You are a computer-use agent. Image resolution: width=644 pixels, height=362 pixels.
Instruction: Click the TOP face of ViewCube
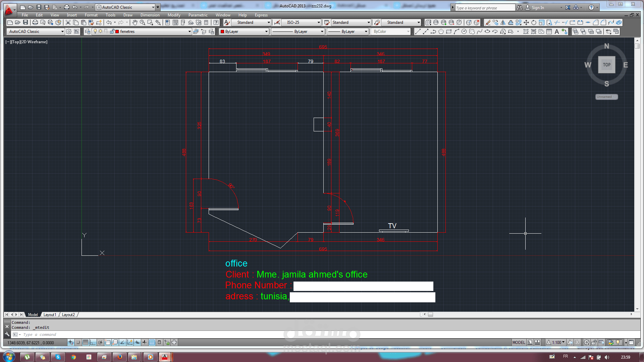606,65
